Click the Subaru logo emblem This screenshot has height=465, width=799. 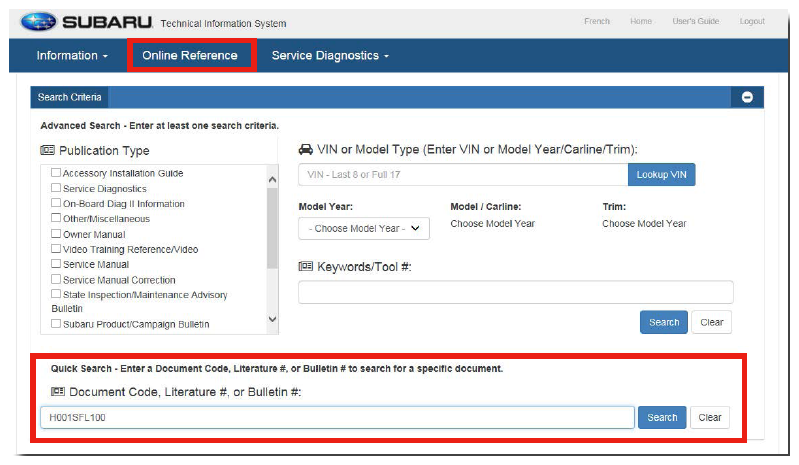click(x=38, y=22)
